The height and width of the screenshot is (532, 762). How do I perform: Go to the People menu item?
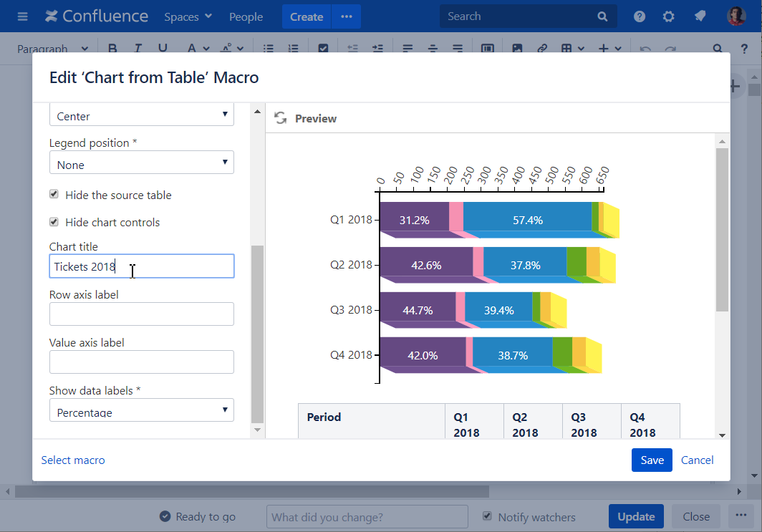pos(246,16)
